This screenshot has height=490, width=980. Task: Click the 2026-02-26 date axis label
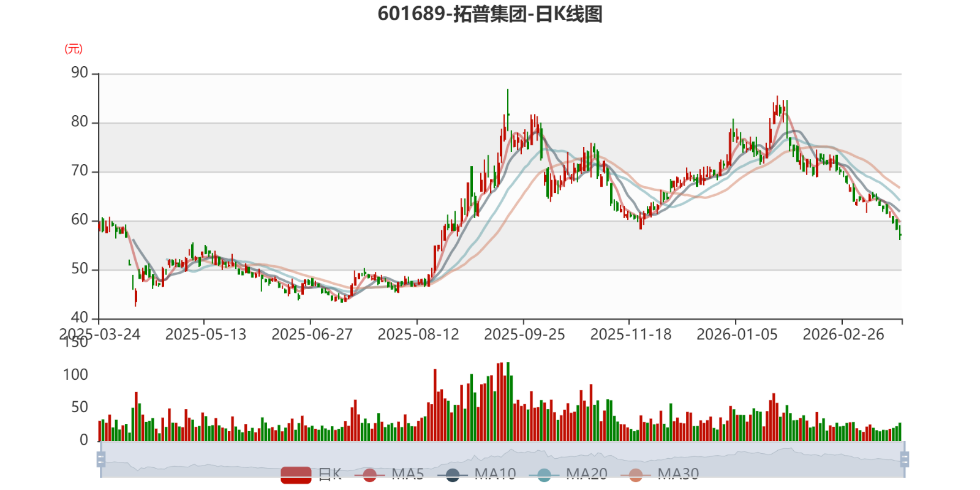[843, 334]
